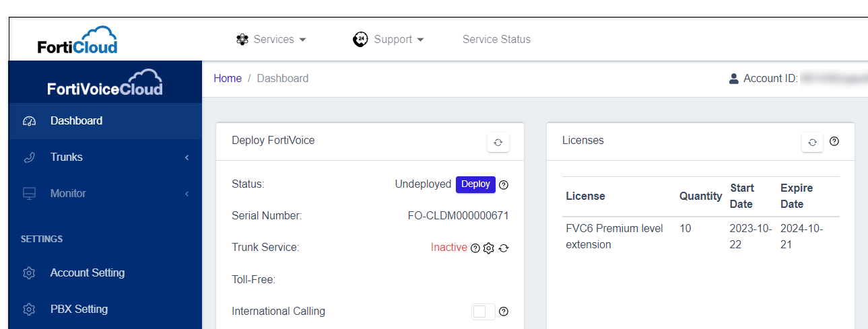The width and height of the screenshot is (868, 329).
Task: Refresh the Licenses panel
Action: 812,142
